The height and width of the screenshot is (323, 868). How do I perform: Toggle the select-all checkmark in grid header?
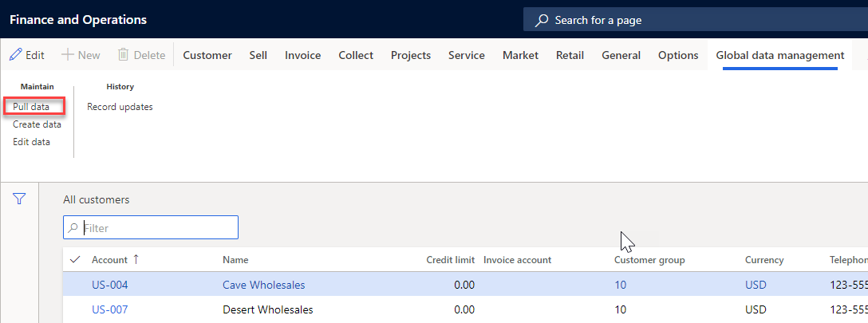click(76, 259)
